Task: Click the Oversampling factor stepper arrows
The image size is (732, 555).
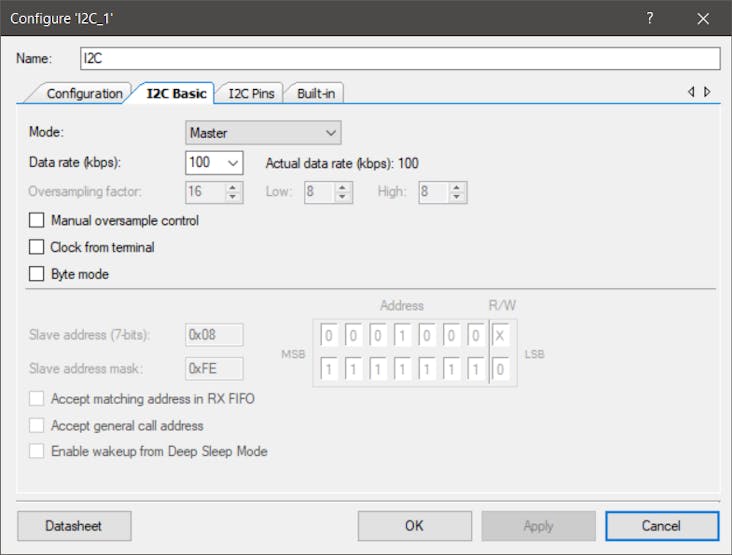Action: point(233,192)
